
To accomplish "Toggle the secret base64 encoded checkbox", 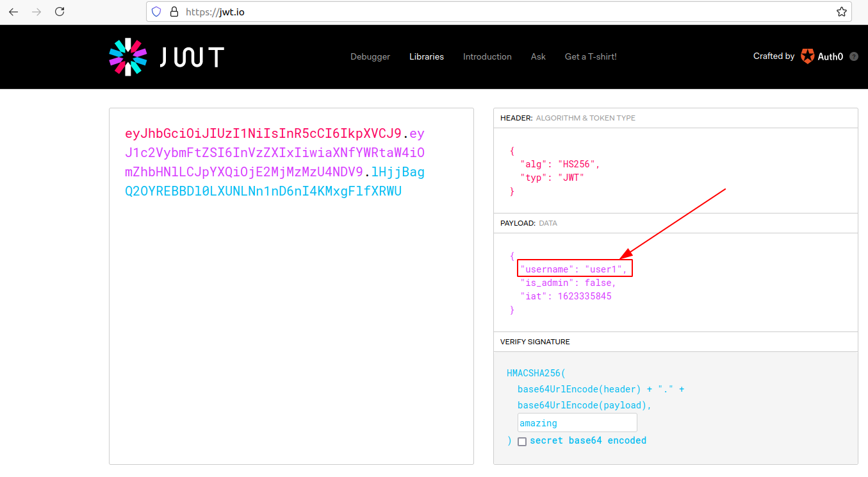I will 522,441.
